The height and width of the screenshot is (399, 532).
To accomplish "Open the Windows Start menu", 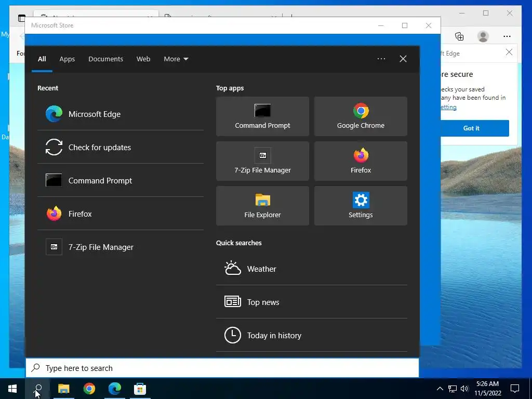I will click(x=12, y=389).
